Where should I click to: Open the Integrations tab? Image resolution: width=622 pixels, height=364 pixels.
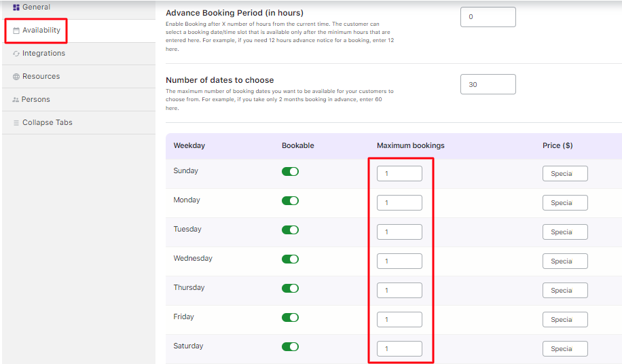pyautogui.click(x=43, y=54)
